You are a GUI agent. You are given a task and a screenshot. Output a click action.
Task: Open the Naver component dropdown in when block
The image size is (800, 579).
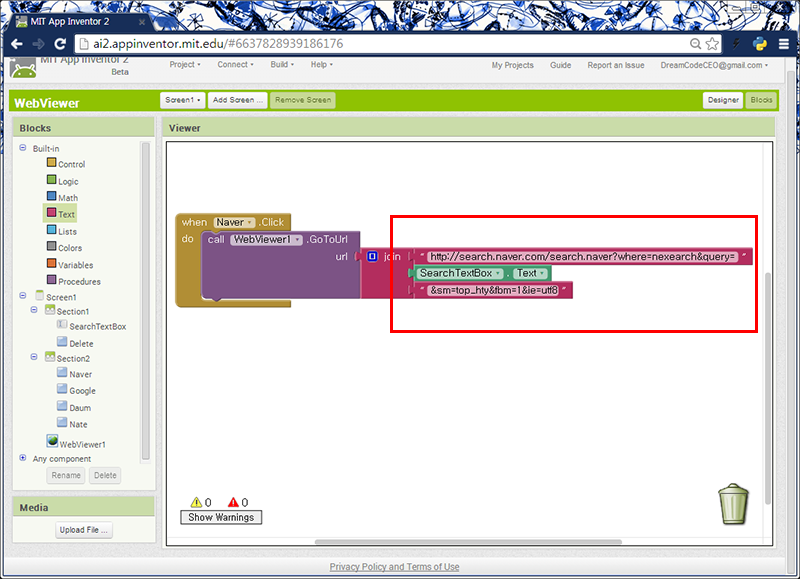click(234, 222)
